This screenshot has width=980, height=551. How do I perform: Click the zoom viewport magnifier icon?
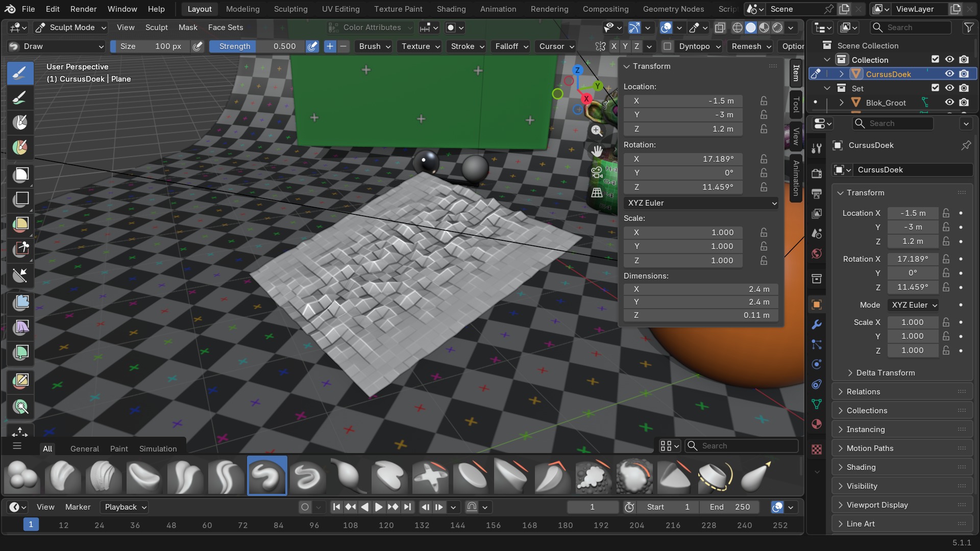click(x=597, y=131)
